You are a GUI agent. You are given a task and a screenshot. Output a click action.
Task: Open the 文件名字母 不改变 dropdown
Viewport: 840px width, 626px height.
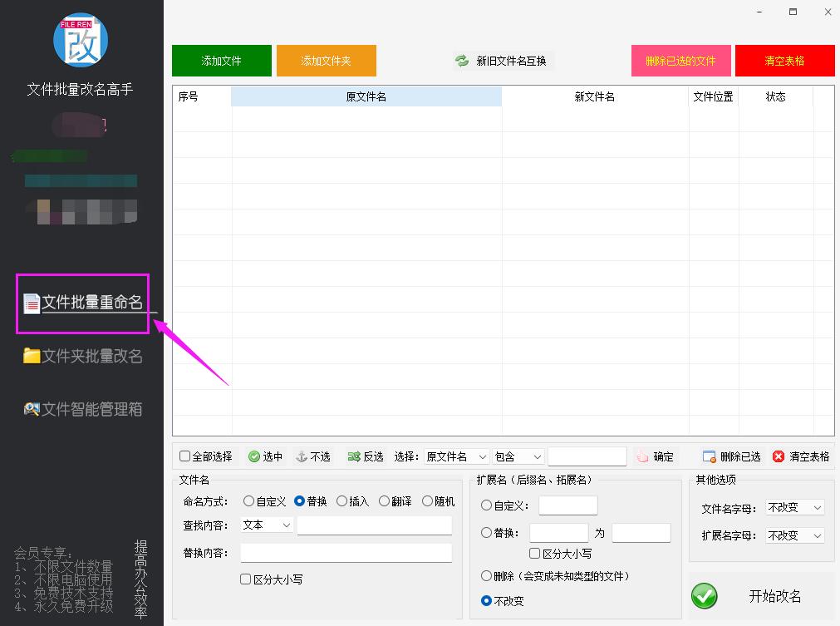(x=795, y=508)
